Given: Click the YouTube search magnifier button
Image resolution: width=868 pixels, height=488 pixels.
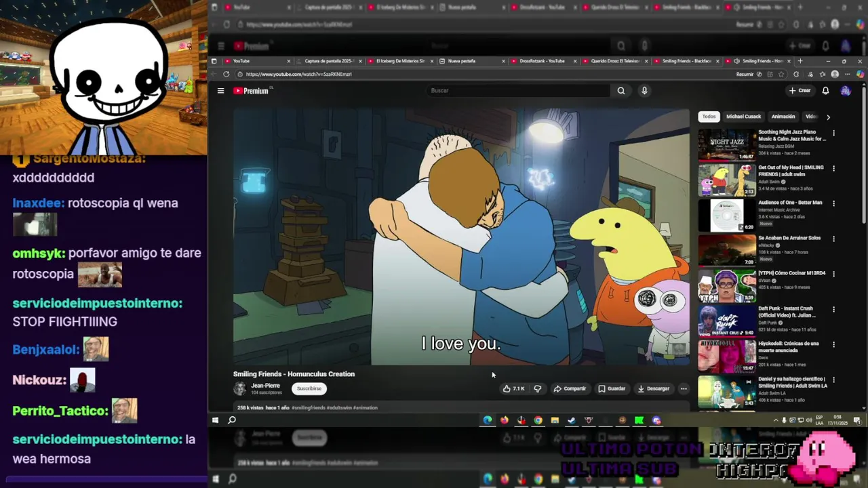Looking at the screenshot, I should [x=620, y=91].
